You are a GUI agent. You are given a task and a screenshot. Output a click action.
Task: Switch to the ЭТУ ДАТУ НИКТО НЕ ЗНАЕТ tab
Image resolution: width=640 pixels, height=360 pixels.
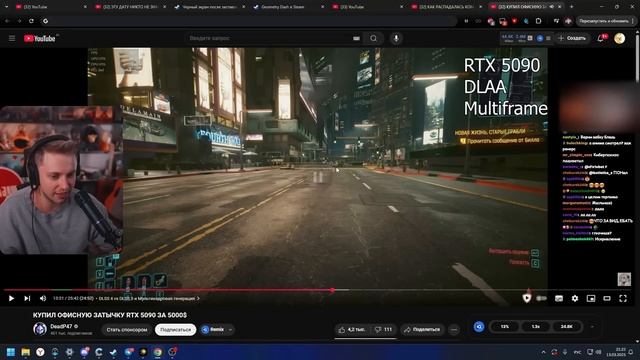129,7
